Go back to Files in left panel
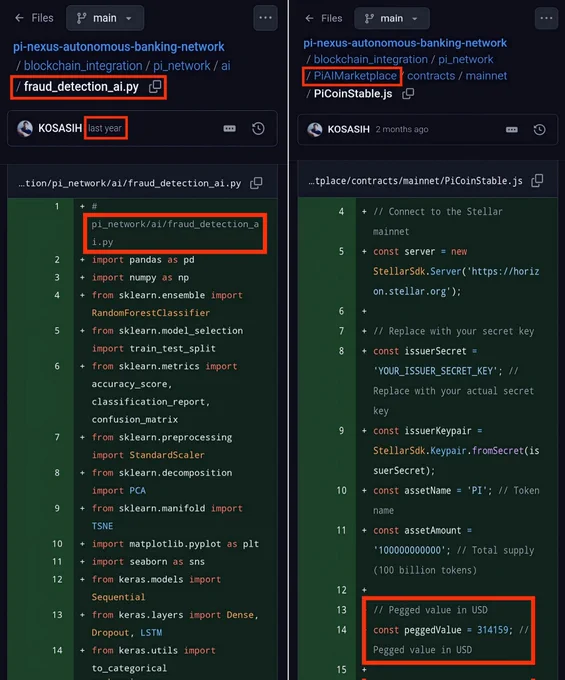565x680 pixels. click(34, 18)
